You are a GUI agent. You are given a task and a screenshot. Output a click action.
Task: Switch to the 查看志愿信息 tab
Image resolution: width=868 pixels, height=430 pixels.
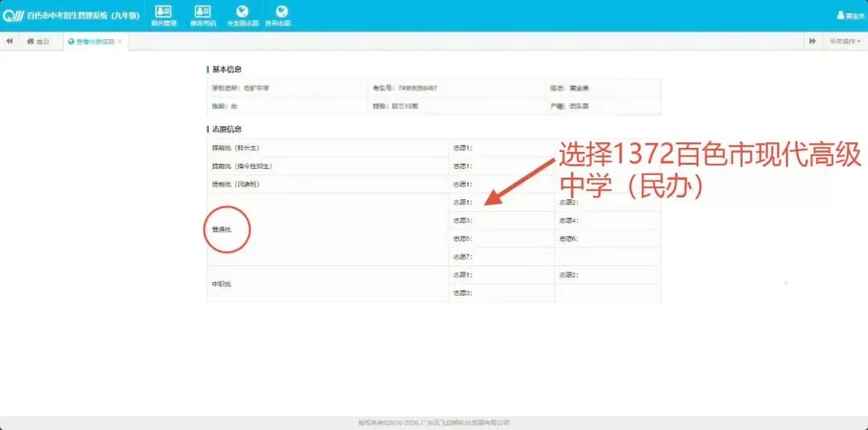pyautogui.click(x=92, y=42)
